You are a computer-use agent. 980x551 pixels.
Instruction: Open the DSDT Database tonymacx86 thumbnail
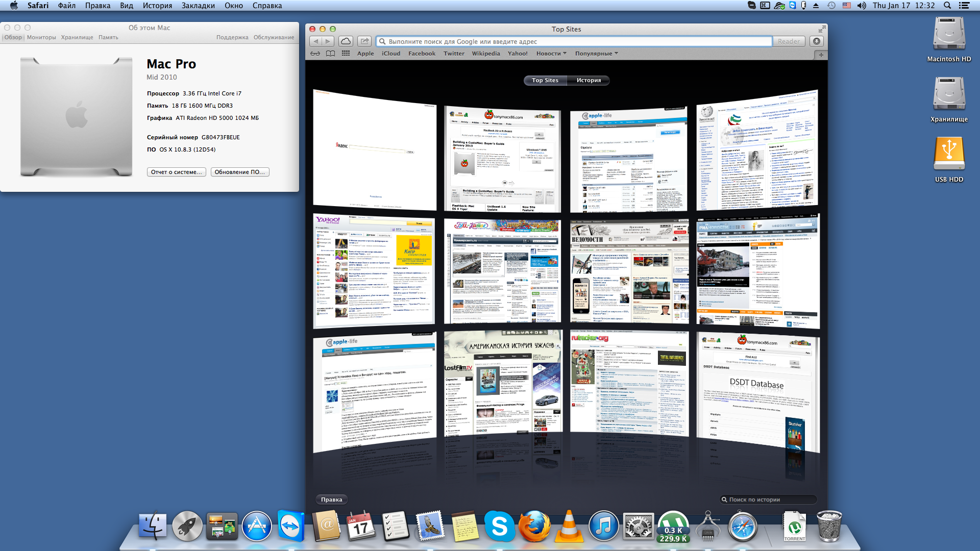pos(758,392)
